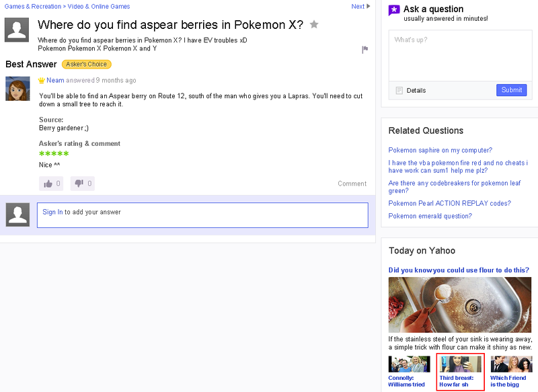Click the report flag icon
The width and height of the screenshot is (538, 392).
[365, 49]
